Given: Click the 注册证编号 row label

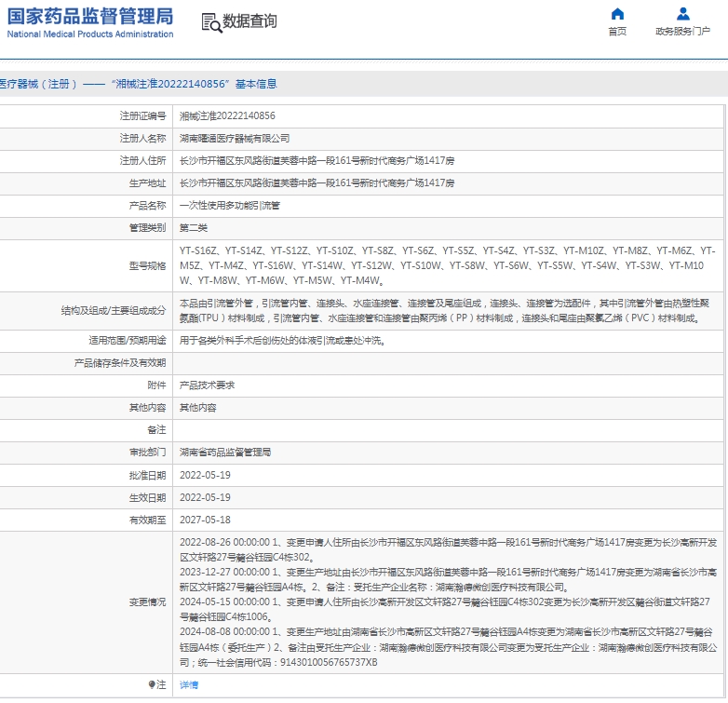Looking at the screenshot, I should [142, 115].
